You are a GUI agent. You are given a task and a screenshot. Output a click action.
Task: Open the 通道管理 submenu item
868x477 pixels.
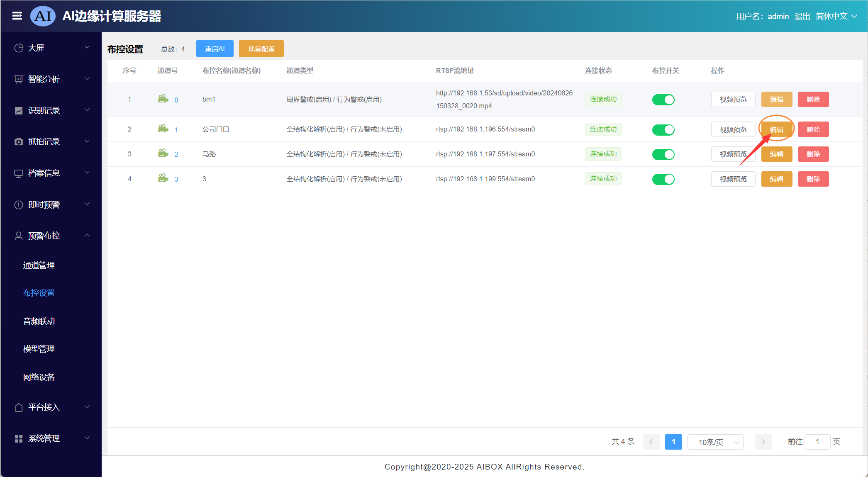pos(39,265)
